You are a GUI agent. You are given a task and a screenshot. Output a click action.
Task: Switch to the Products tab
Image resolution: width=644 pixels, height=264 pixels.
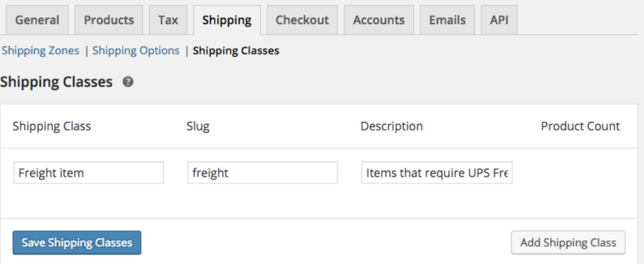(109, 20)
